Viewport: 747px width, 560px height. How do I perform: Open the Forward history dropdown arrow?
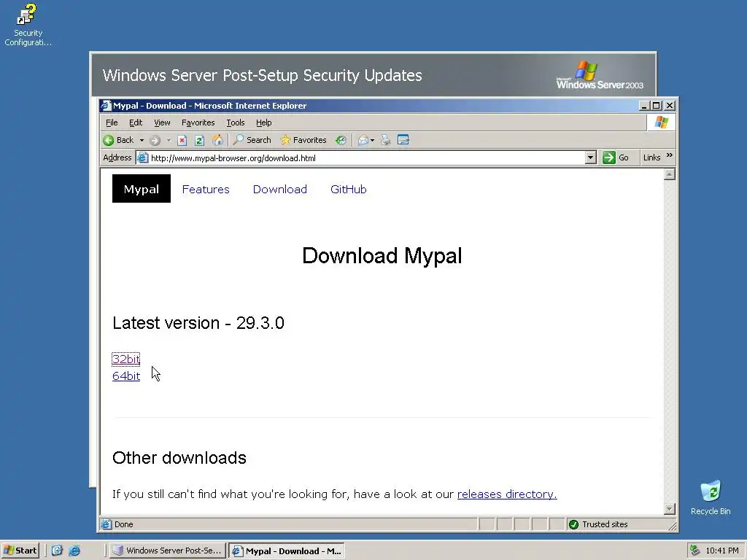[x=169, y=140]
